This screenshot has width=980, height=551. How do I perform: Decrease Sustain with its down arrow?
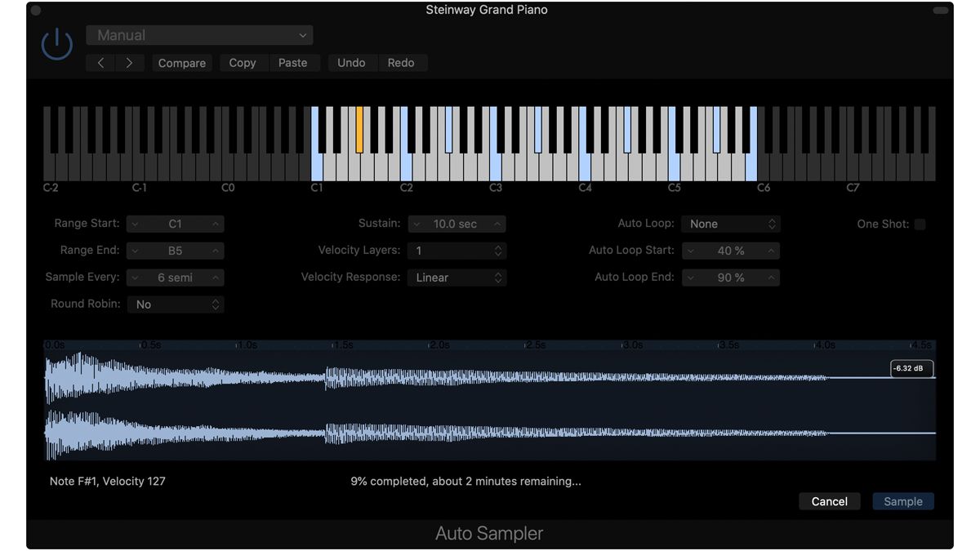click(416, 224)
